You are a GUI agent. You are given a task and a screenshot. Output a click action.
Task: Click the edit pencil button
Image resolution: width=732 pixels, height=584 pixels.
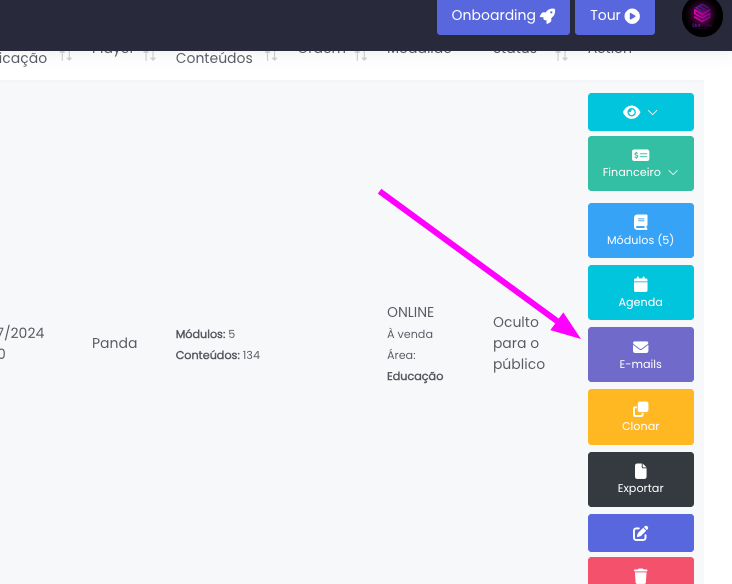[640, 533]
